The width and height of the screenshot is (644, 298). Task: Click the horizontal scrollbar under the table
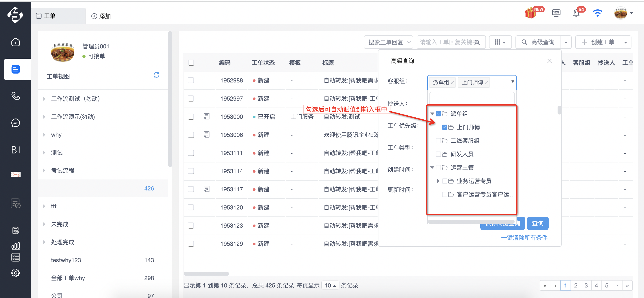pyautogui.click(x=206, y=274)
